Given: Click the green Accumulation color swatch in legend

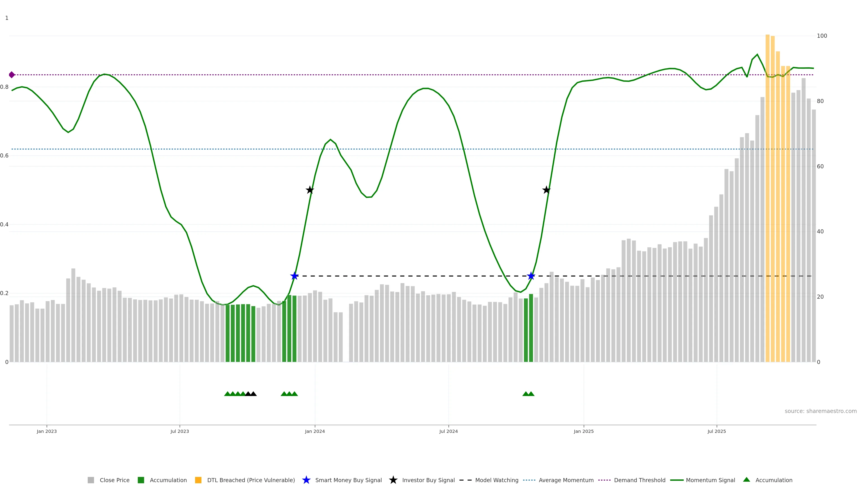Looking at the screenshot, I should click(x=141, y=480).
